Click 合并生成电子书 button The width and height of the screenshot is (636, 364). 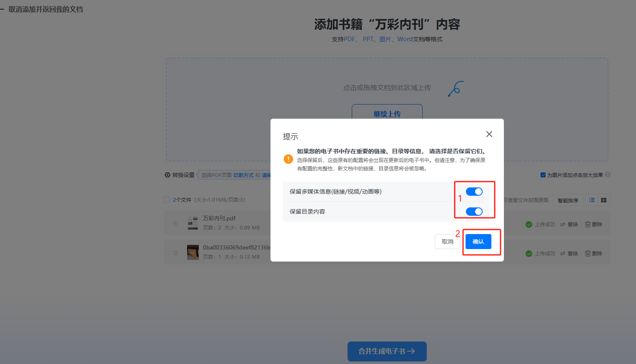point(387,351)
